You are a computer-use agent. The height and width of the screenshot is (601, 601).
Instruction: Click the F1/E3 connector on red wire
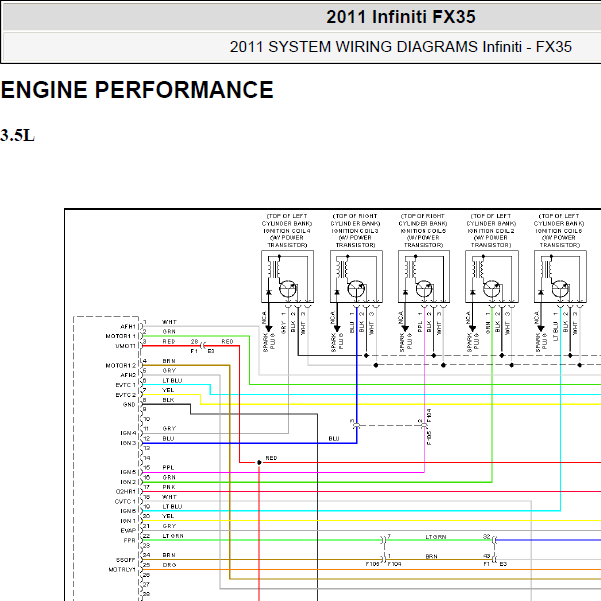tap(203, 346)
